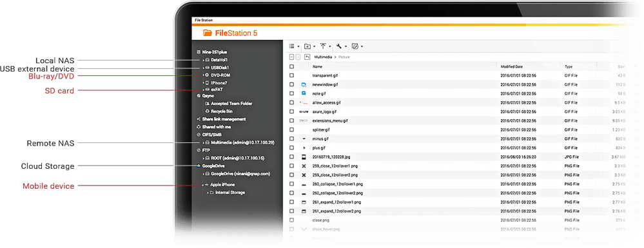Select the checkbox for plus.gif

tap(291, 148)
